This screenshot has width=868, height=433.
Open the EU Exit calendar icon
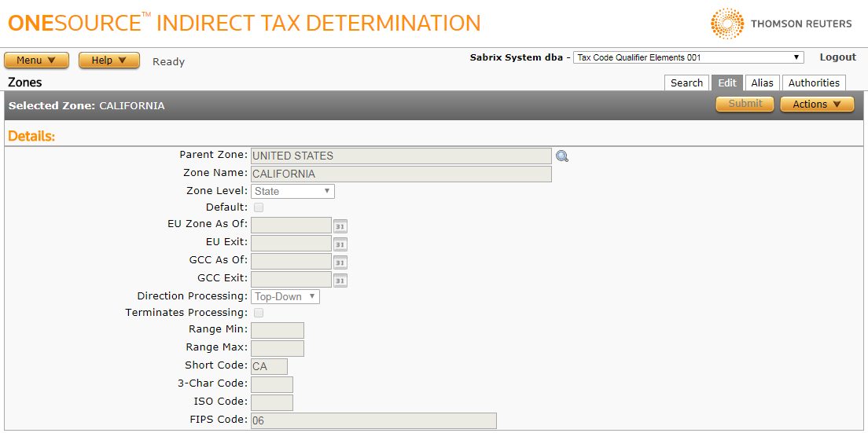340,244
